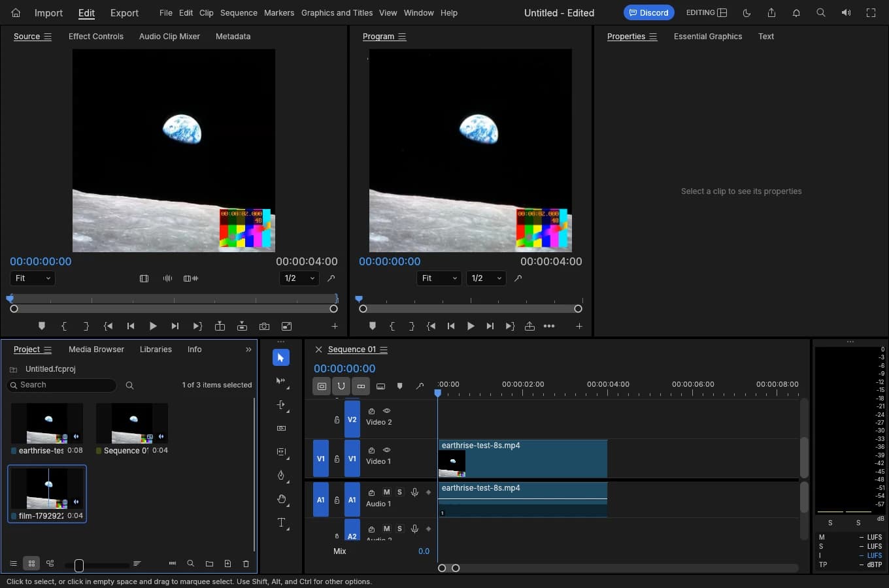
Task: Open timeline display settings wrench
Action: coord(420,386)
